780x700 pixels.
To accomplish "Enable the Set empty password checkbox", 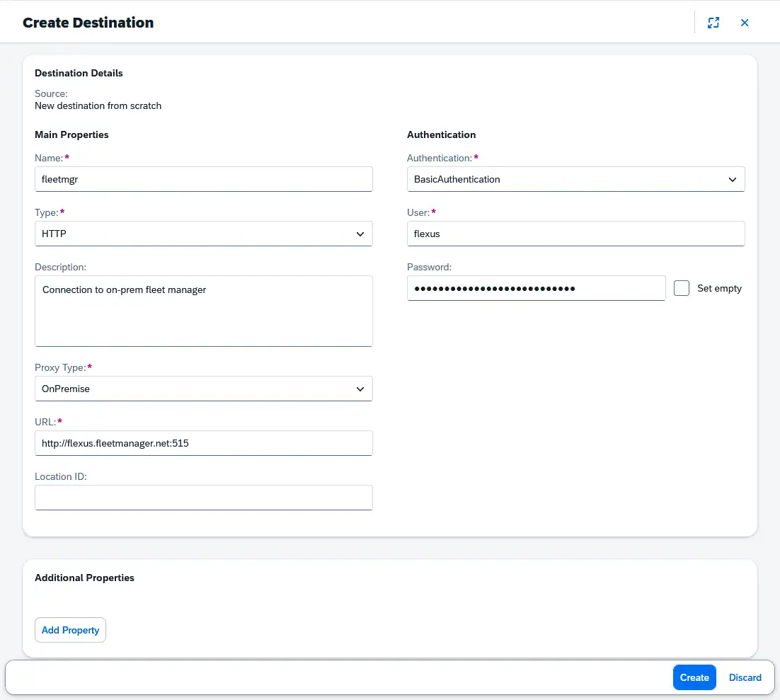I will [x=682, y=288].
